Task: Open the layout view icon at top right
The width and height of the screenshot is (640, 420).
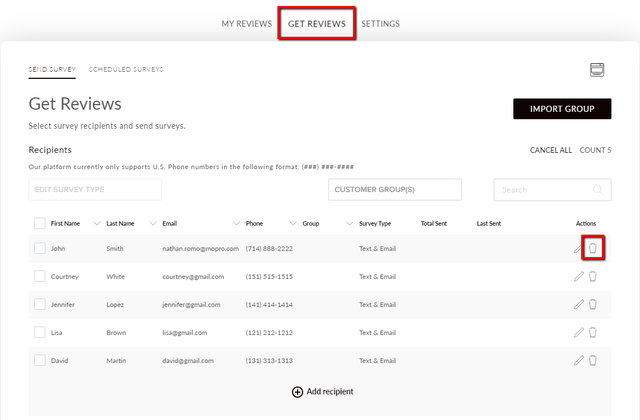Action: [597, 70]
